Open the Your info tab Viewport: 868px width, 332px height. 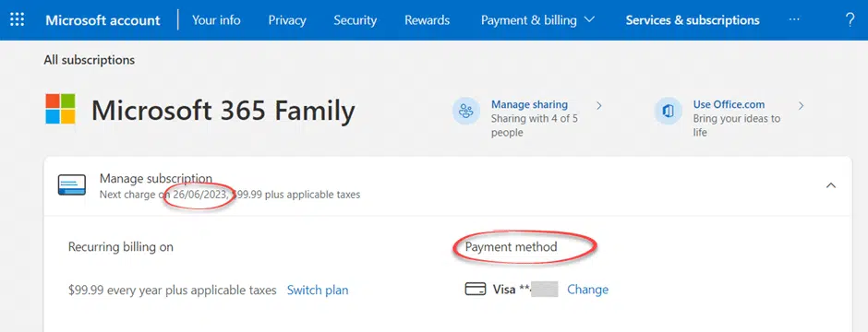click(216, 20)
